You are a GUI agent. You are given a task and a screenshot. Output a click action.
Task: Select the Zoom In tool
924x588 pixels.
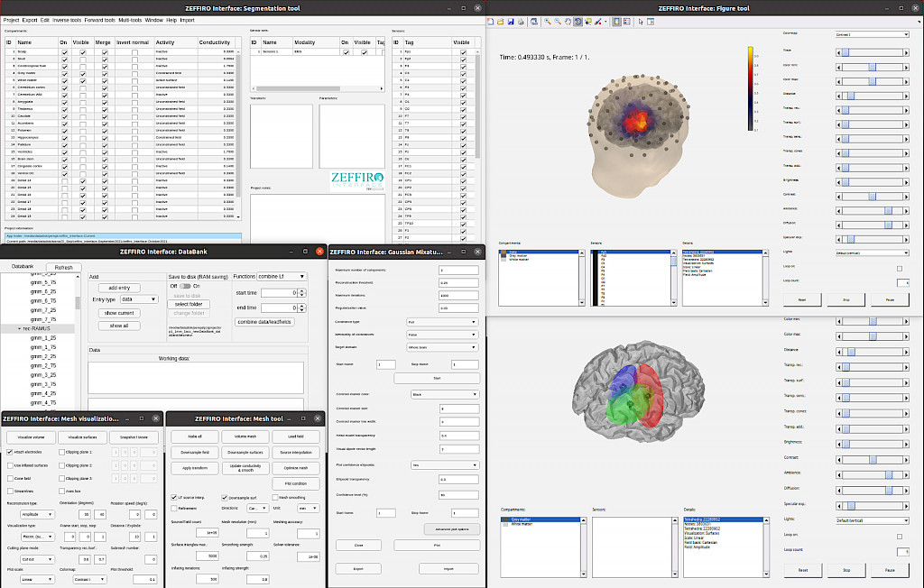pyautogui.click(x=549, y=20)
